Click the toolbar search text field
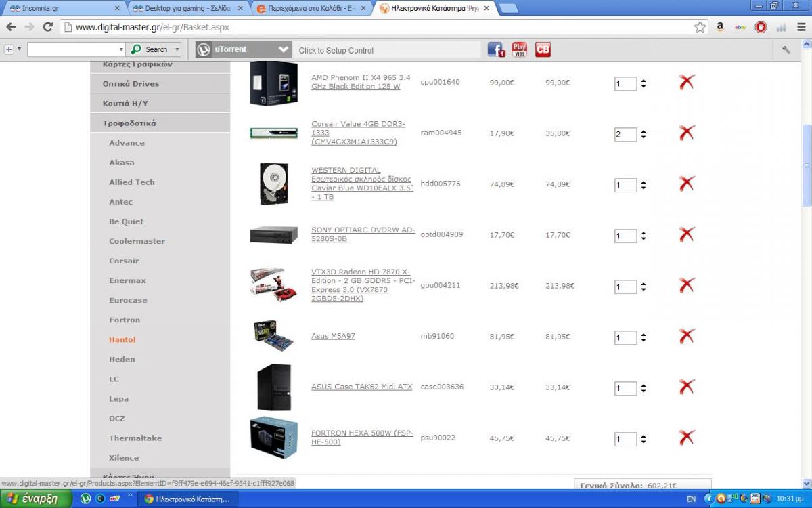Viewport: 812px width, 508px height. tap(73, 49)
